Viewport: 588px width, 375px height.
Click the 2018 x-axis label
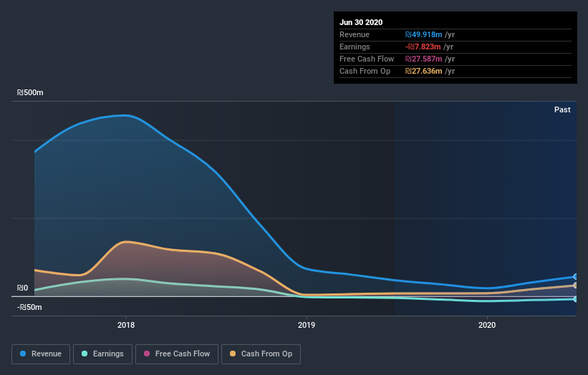[126, 325]
